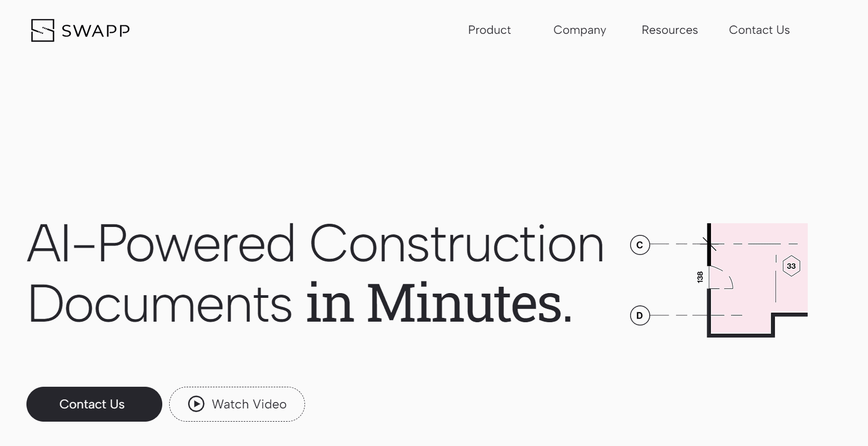
Task: Click the 138 dimension label
Action: (x=700, y=277)
